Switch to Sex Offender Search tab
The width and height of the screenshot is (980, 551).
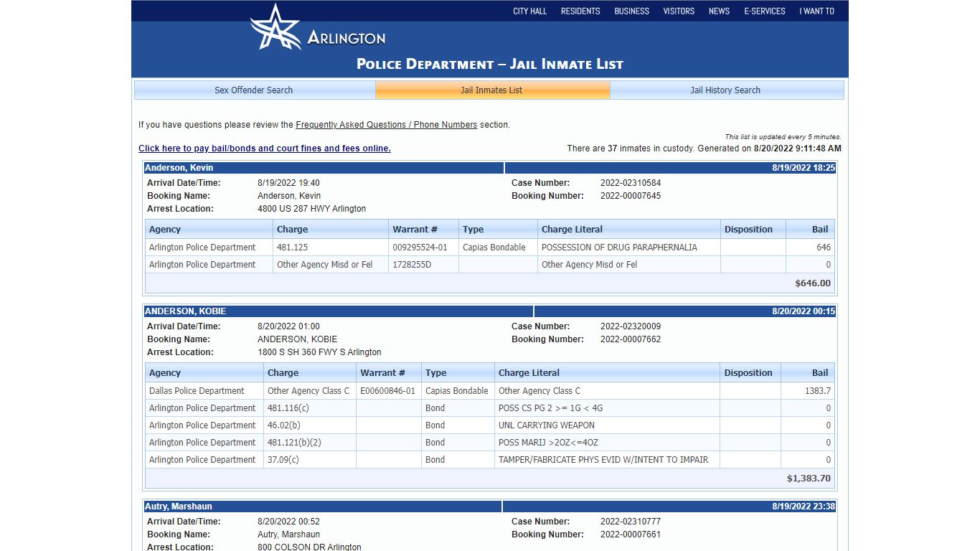pyautogui.click(x=254, y=90)
